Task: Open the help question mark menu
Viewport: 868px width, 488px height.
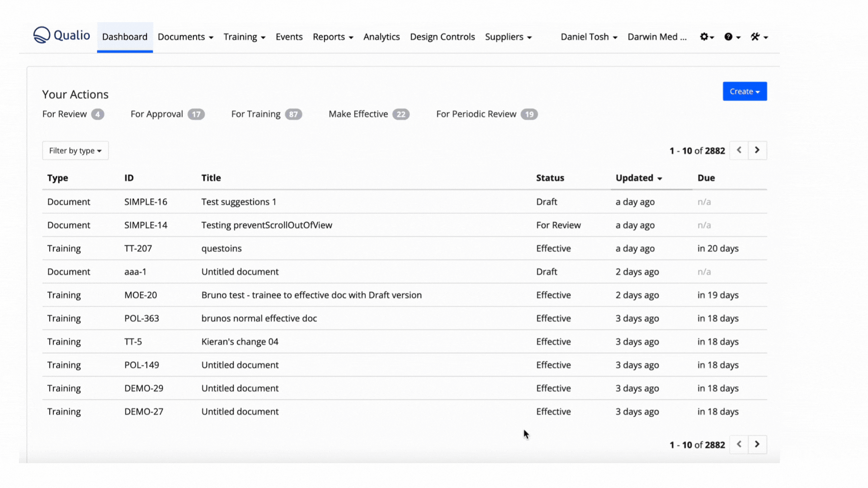Action: (732, 37)
